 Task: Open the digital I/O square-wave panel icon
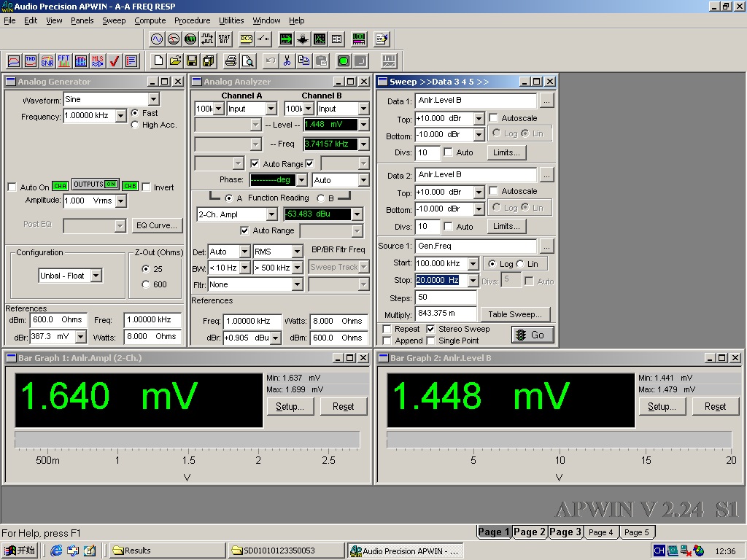click(x=206, y=39)
